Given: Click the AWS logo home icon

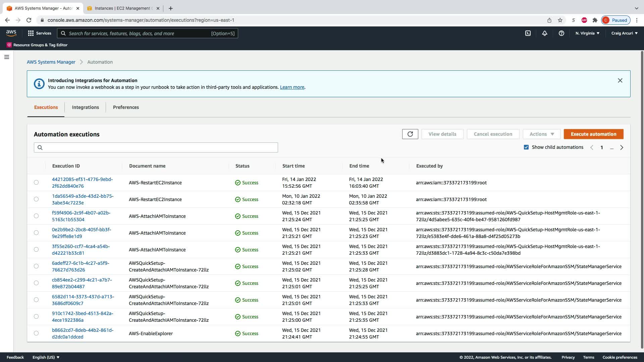Looking at the screenshot, I should 11,33.
